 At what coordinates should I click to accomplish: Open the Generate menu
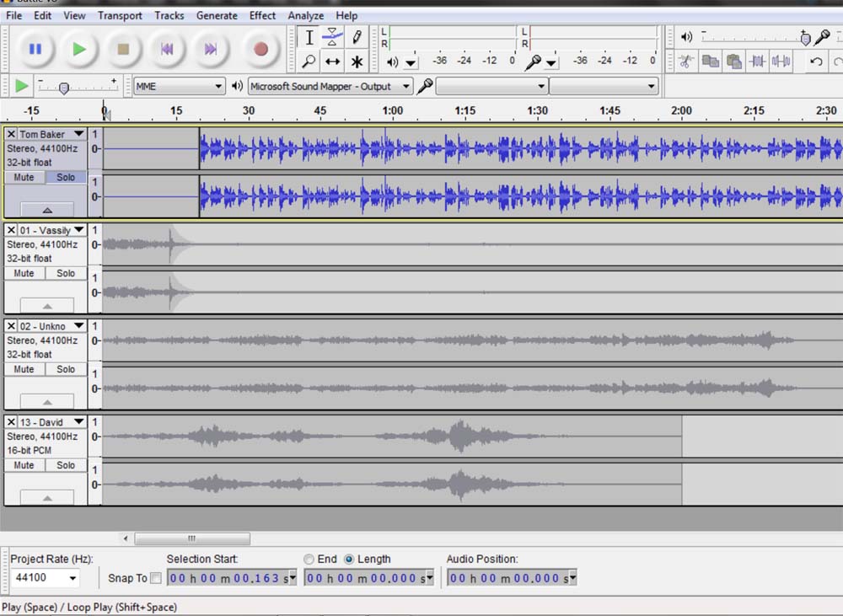[217, 15]
